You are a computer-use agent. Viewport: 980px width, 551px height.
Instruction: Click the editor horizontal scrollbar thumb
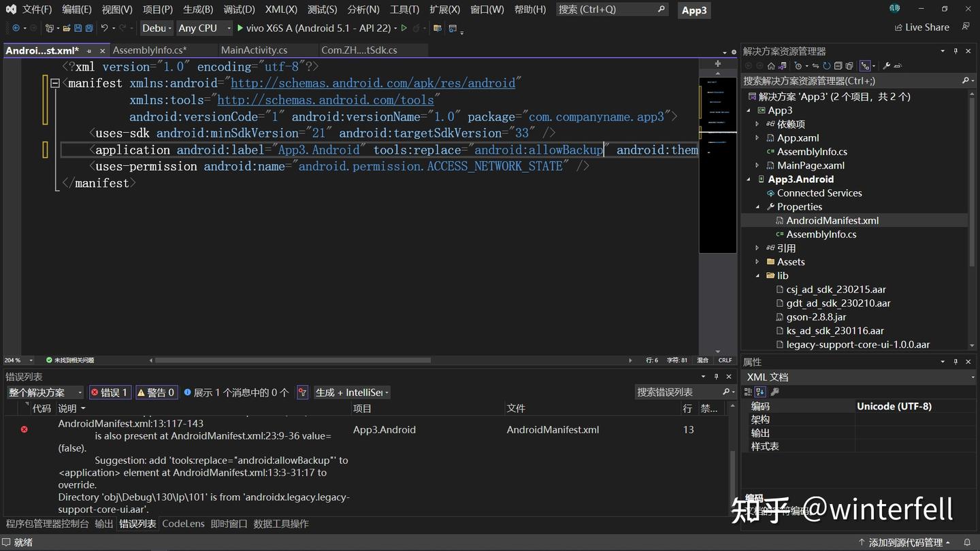tap(293, 361)
